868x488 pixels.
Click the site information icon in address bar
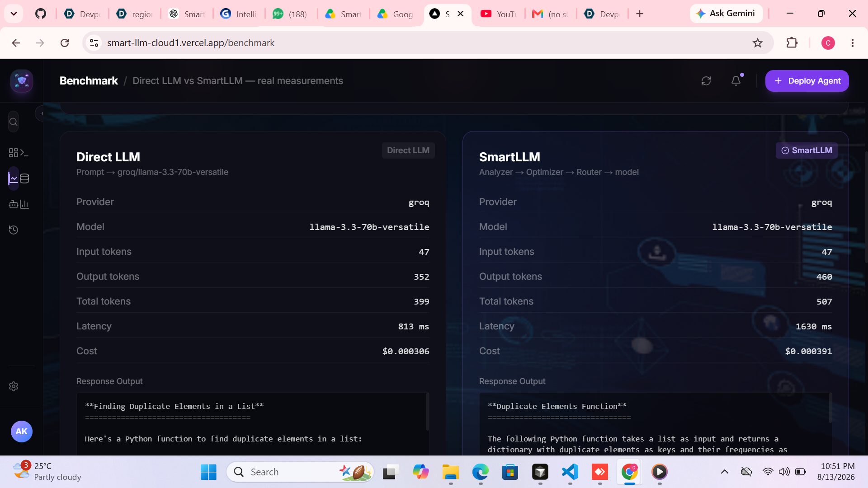tap(94, 43)
